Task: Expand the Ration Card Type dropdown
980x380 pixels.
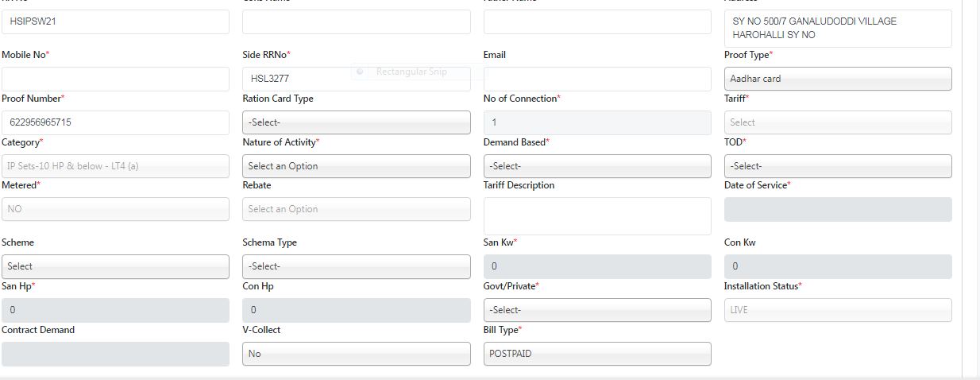Action: tap(356, 122)
